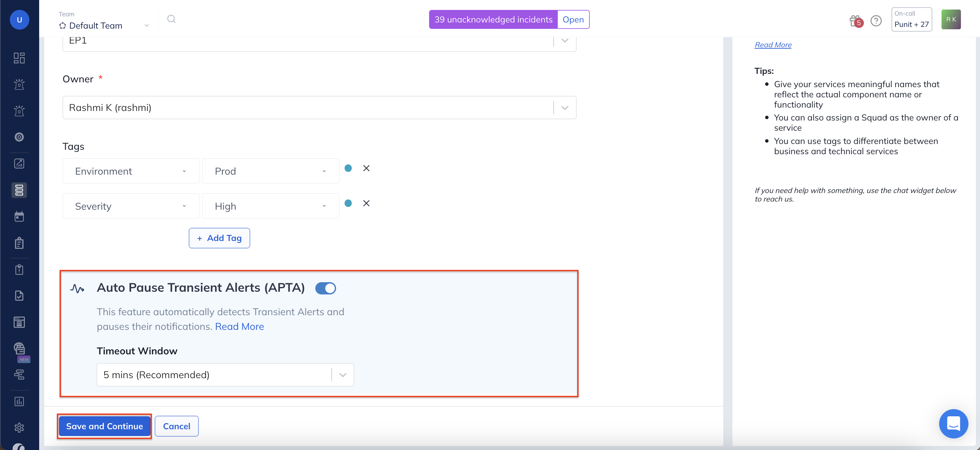This screenshot has width=980, height=450.
Task: Select the services stack sidebar item
Action: point(19,190)
